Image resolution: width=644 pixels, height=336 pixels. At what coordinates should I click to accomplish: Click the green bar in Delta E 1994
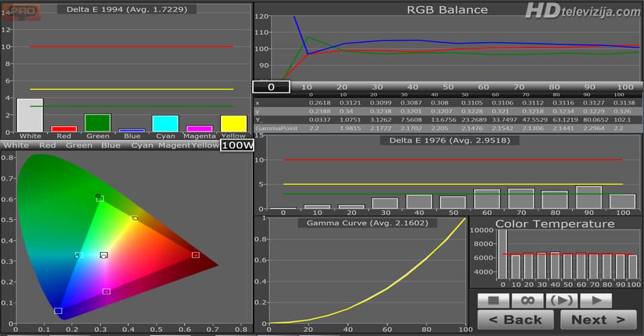(97, 123)
